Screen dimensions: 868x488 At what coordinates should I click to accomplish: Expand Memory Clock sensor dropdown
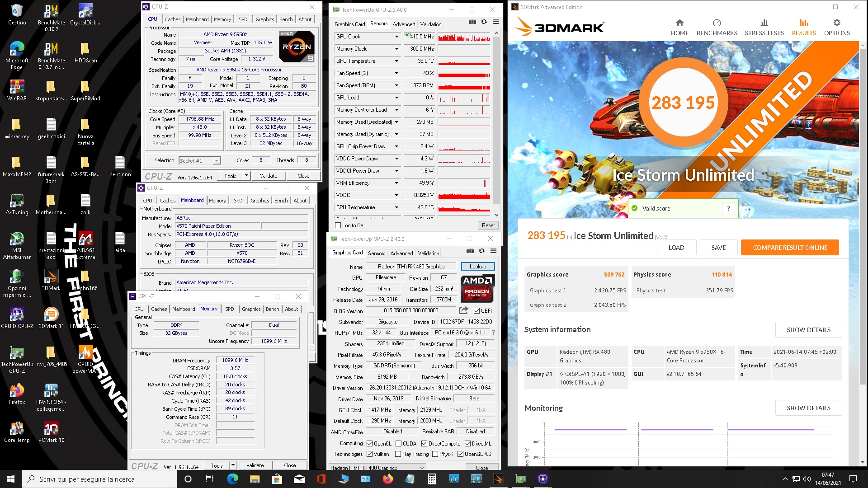click(x=396, y=49)
